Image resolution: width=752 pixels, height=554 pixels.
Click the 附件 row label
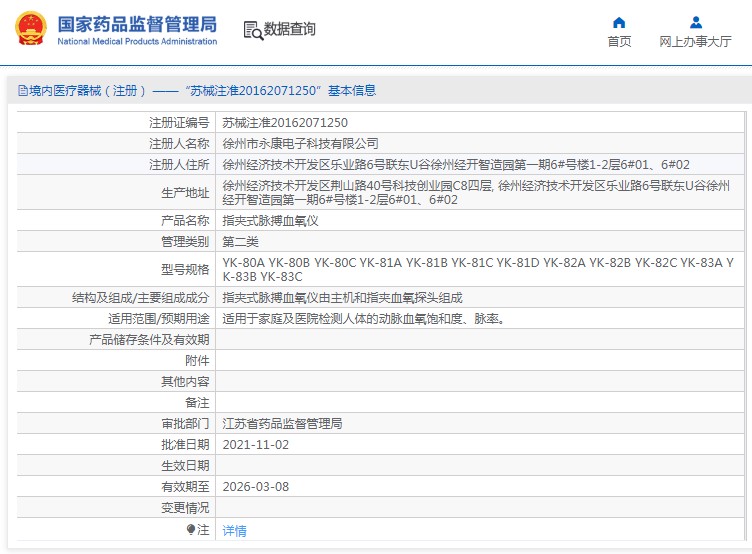coord(197,361)
